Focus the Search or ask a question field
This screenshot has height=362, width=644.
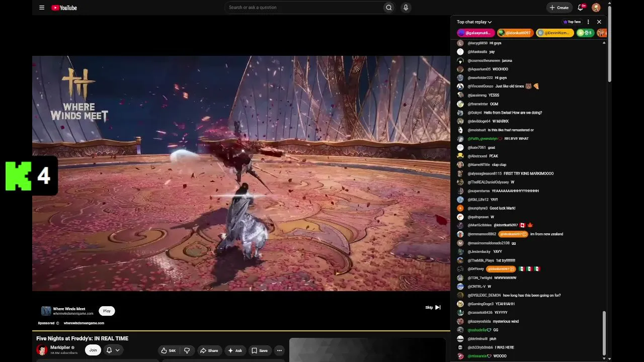click(303, 8)
